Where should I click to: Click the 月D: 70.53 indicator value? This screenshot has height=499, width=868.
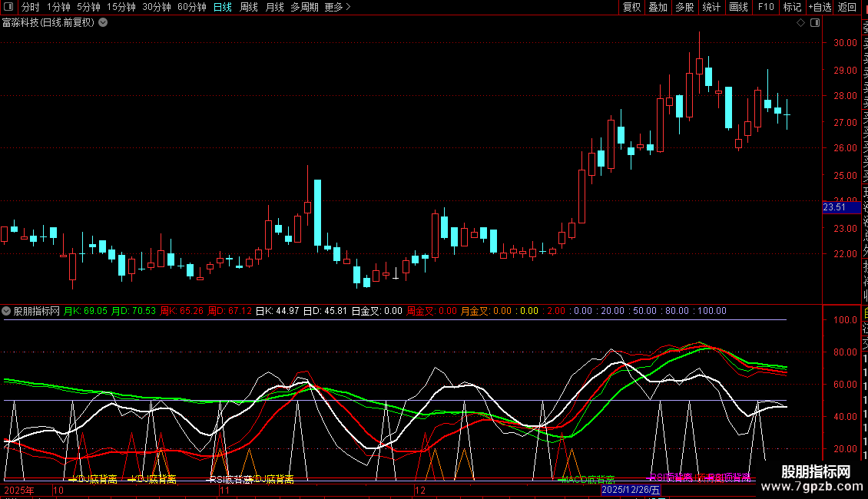134,311
